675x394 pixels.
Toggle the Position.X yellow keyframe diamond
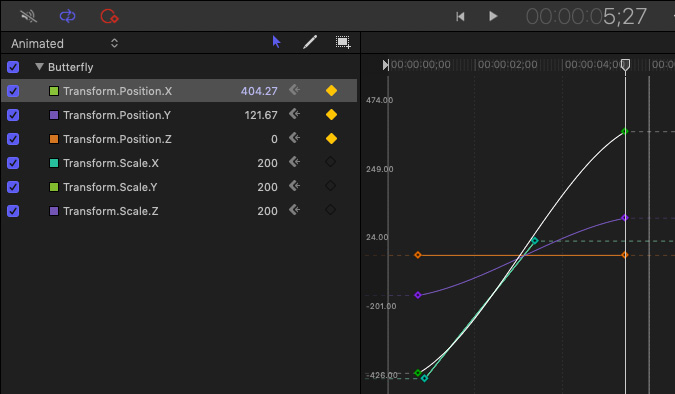[x=331, y=90]
